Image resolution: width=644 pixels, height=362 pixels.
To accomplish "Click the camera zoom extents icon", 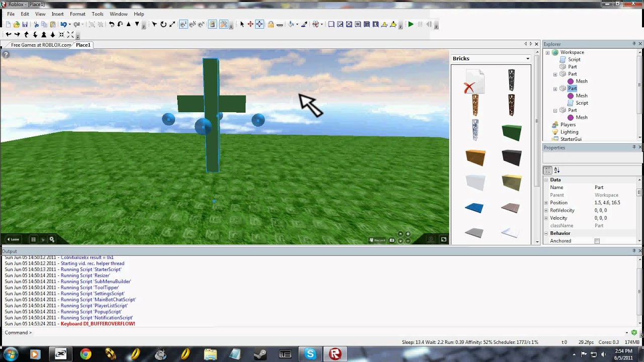I will (x=70, y=35).
